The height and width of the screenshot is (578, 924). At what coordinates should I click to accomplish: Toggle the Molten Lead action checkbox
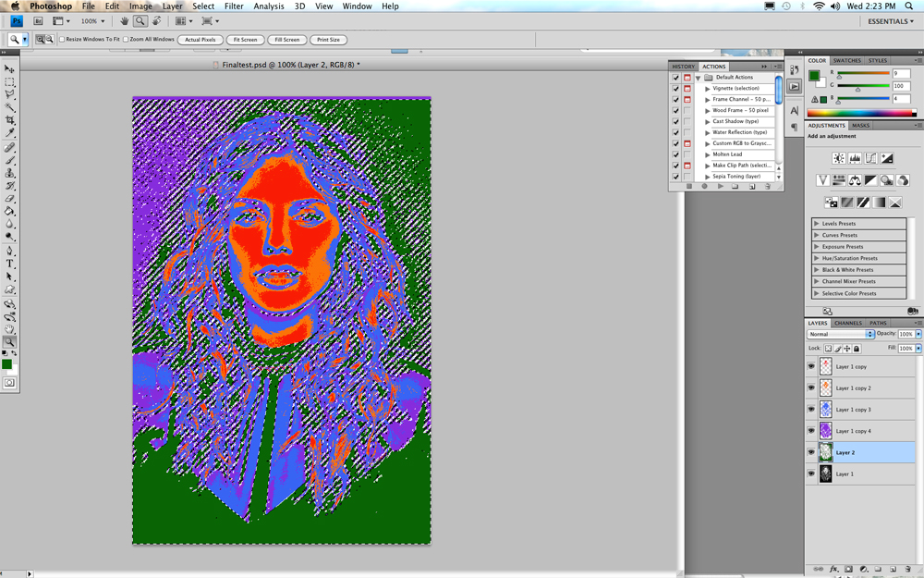(x=676, y=154)
